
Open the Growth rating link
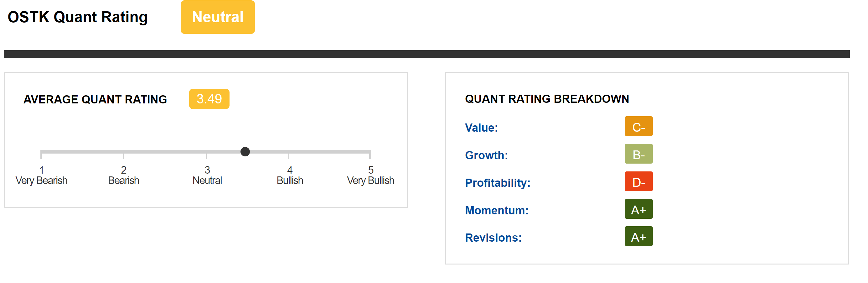[x=486, y=155]
